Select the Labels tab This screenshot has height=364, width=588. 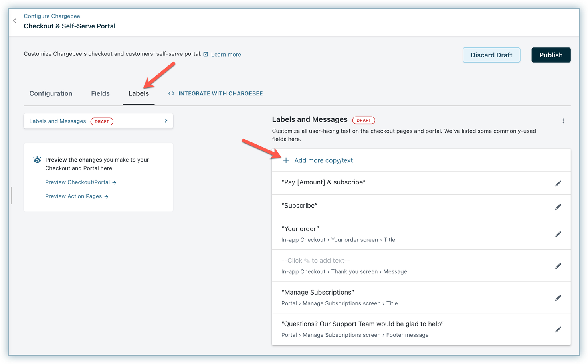click(139, 93)
